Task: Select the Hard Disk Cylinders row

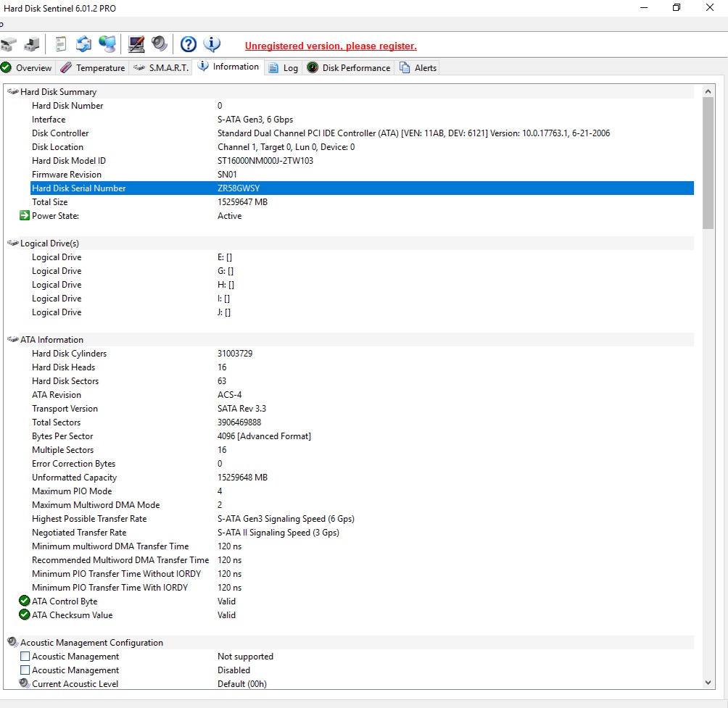Action: [362, 354]
